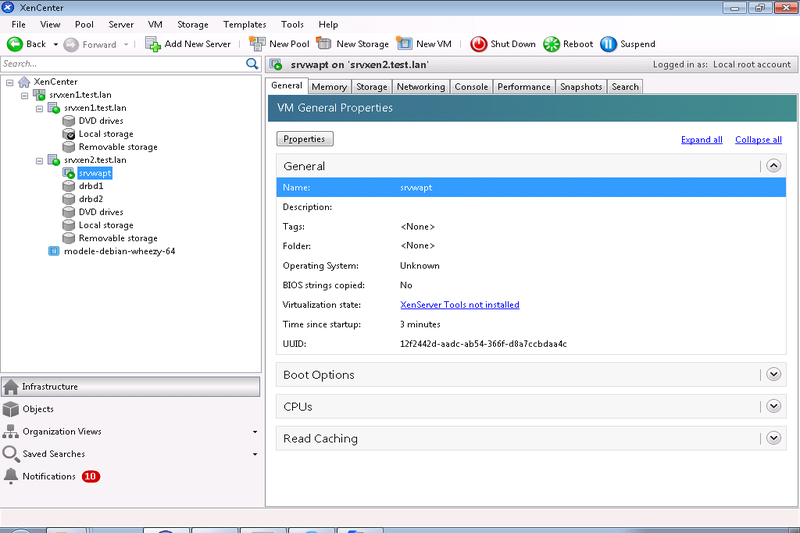Click the Reboot toolbar label
800x533 pixels.
point(578,44)
